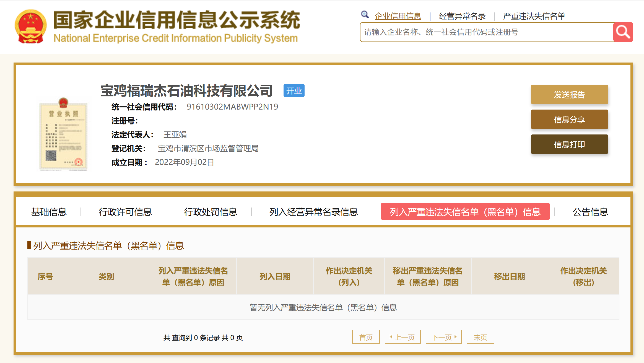Go to 首页 in pagination
644x363 pixels.
coord(366,337)
